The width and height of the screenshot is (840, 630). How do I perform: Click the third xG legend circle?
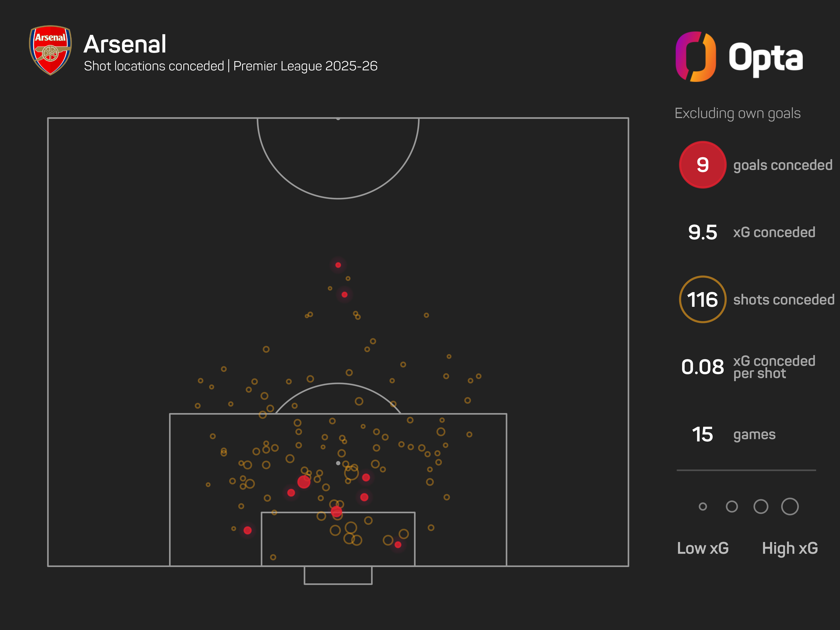[761, 507]
